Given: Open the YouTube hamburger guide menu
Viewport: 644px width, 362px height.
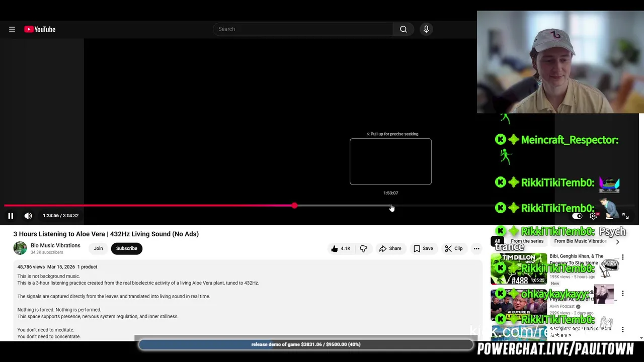Looking at the screenshot, I should pos(12,29).
